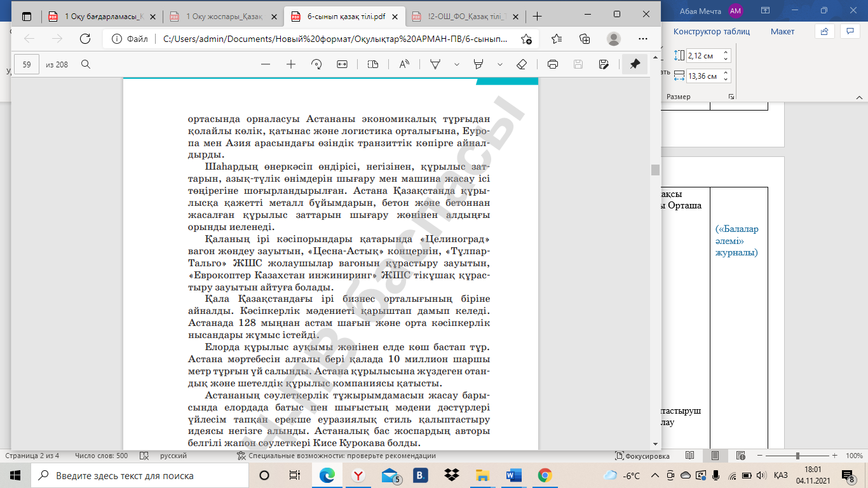Expand the Draw pen options chevron
Image resolution: width=868 pixels, height=488 pixels.
(x=456, y=64)
